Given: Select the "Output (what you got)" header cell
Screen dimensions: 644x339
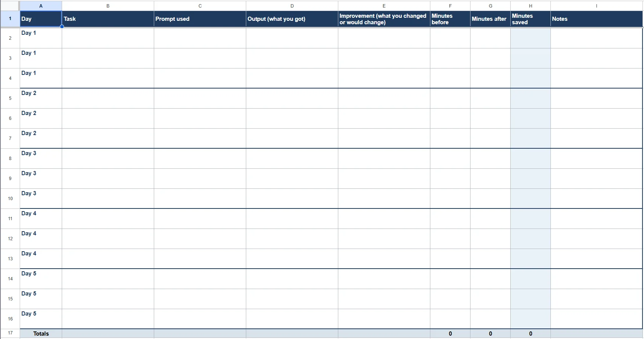Looking at the screenshot, I should click(292, 19).
